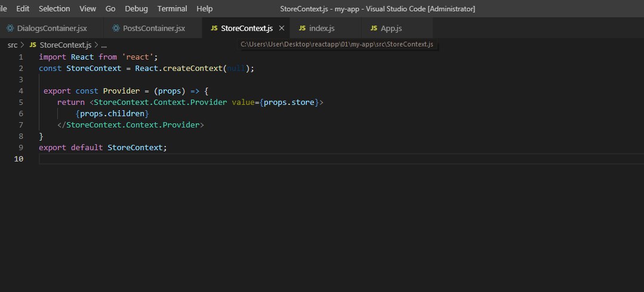Open the Help menu
The width and height of the screenshot is (644, 292).
204,9
